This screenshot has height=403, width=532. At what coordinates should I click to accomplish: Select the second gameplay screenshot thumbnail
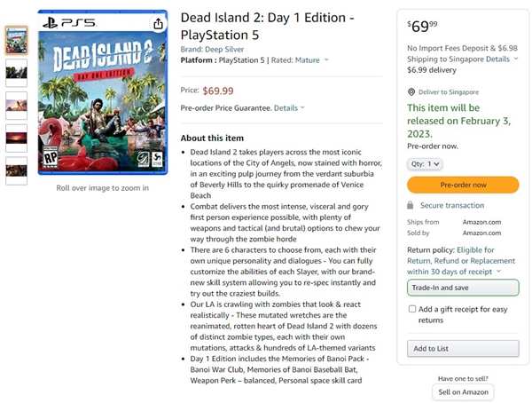[x=16, y=73]
